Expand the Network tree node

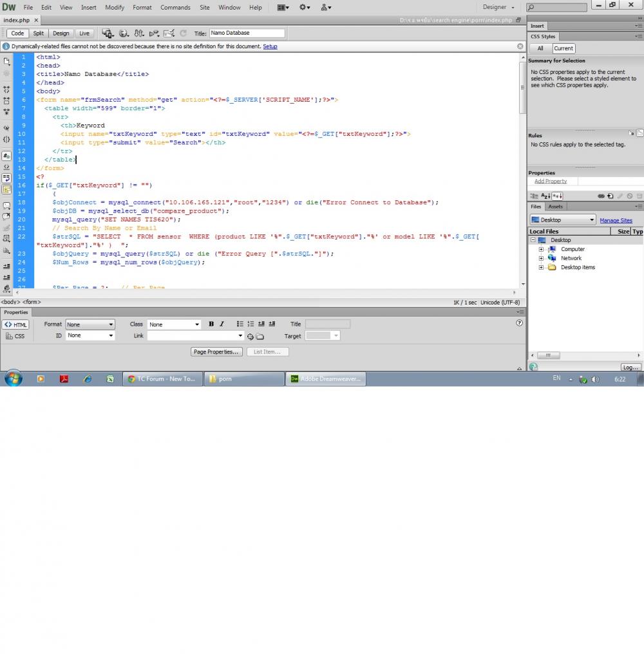click(542, 259)
